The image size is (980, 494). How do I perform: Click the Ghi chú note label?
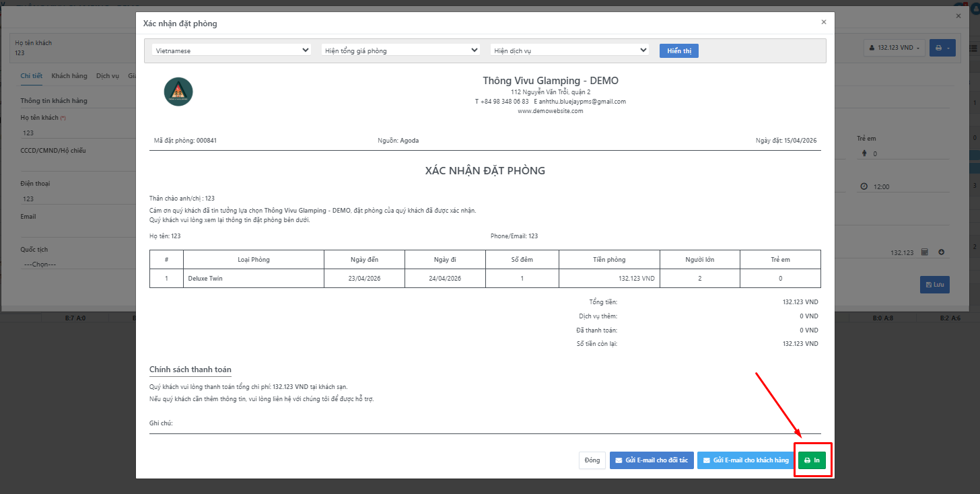coord(161,423)
